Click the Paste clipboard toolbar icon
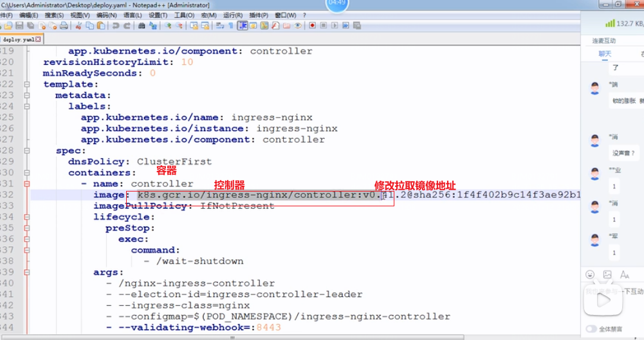 point(100,26)
